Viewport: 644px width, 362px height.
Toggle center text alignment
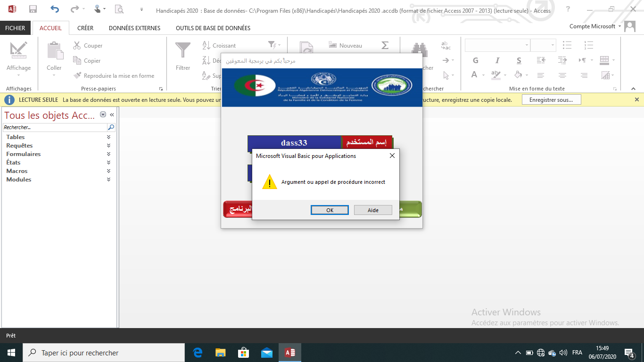[x=562, y=75]
